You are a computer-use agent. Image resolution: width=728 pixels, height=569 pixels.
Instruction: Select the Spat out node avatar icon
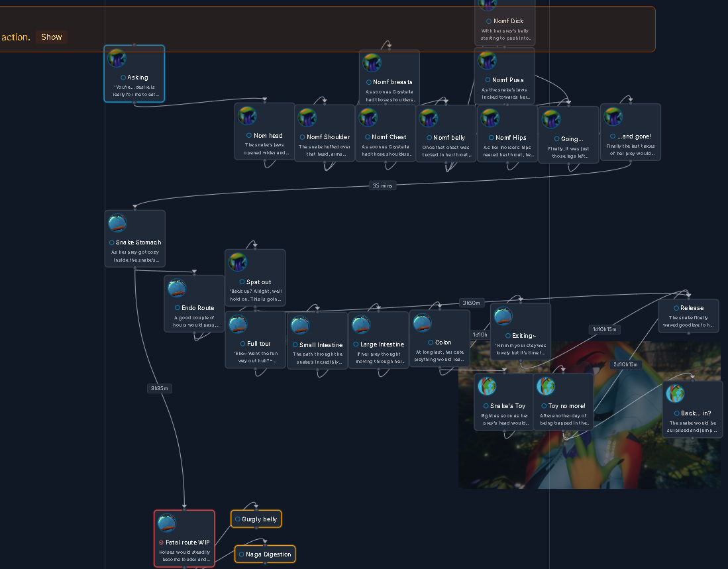[x=238, y=262]
